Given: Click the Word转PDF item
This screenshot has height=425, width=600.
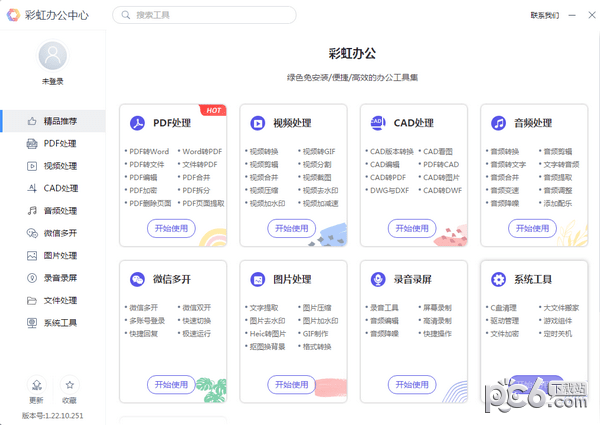Looking at the screenshot, I should [x=202, y=151].
